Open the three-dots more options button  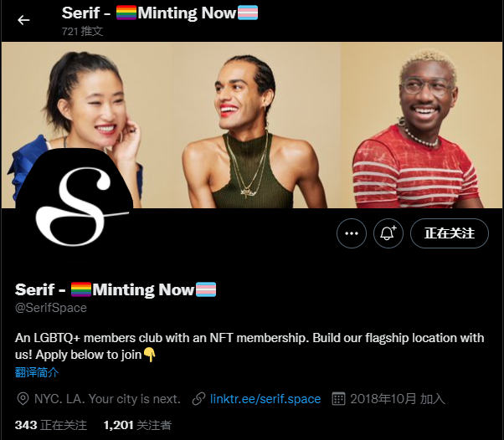352,233
